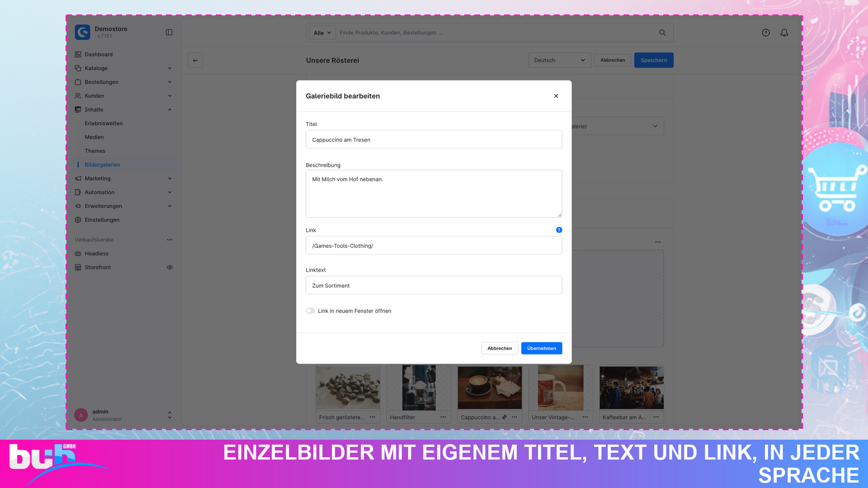
Task: Open the Medien menu entry
Action: (x=94, y=137)
